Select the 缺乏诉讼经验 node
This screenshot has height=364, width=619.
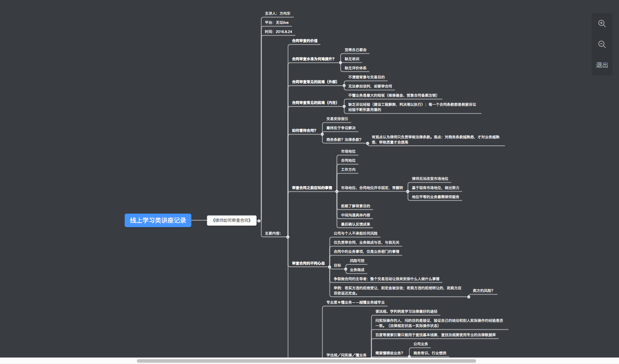(x=412, y=107)
